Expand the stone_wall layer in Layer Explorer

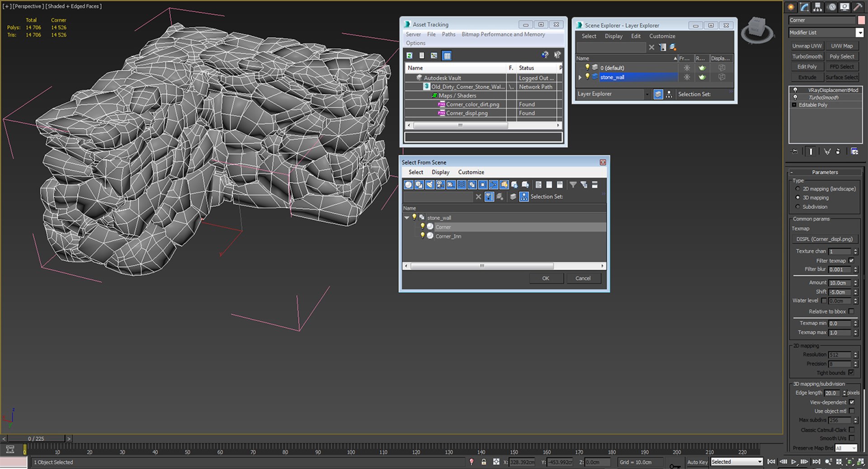(x=580, y=77)
